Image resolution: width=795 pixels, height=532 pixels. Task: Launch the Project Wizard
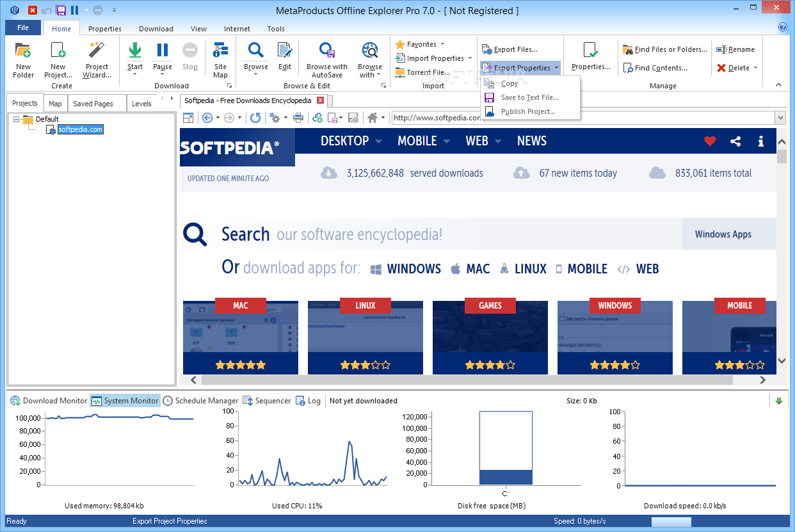click(97, 60)
